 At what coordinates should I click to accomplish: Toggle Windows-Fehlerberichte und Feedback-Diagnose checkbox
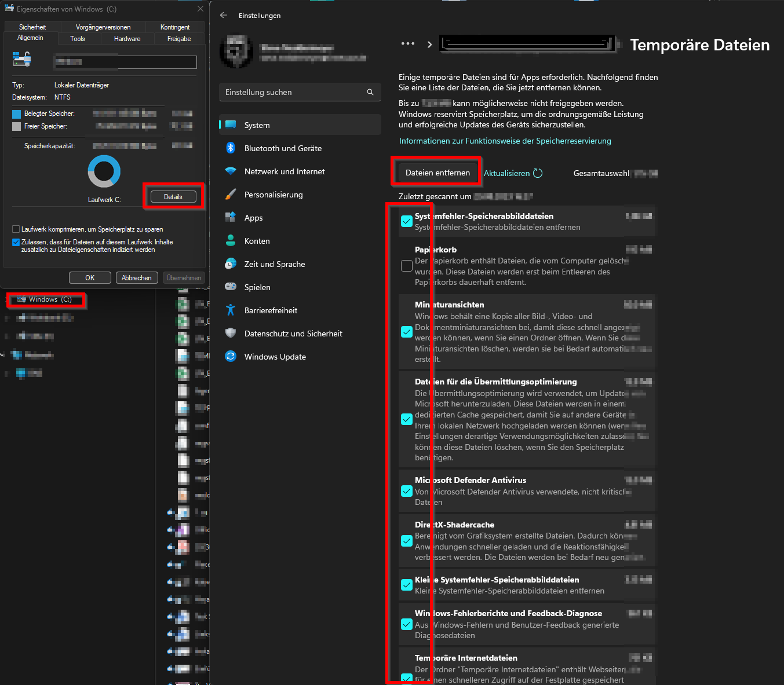click(x=407, y=624)
